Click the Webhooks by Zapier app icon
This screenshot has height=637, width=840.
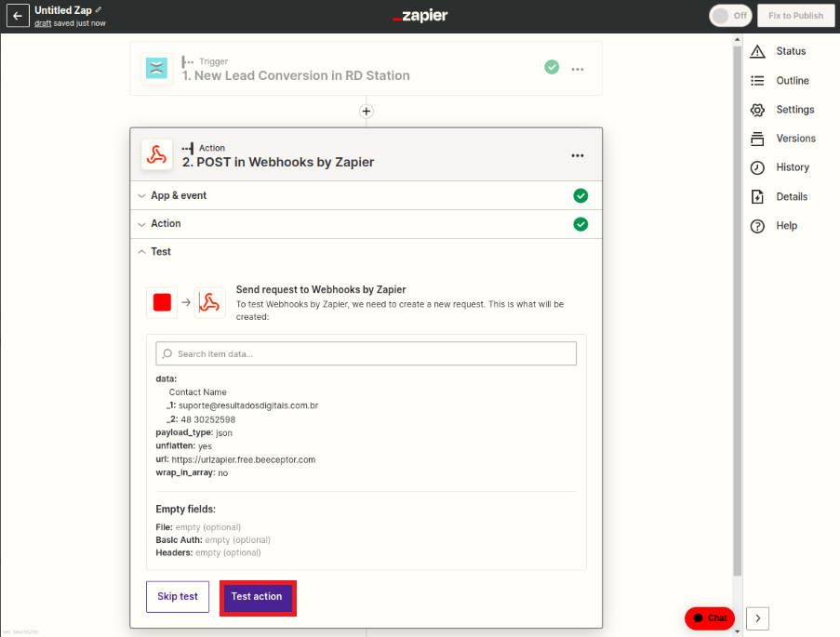156,154
